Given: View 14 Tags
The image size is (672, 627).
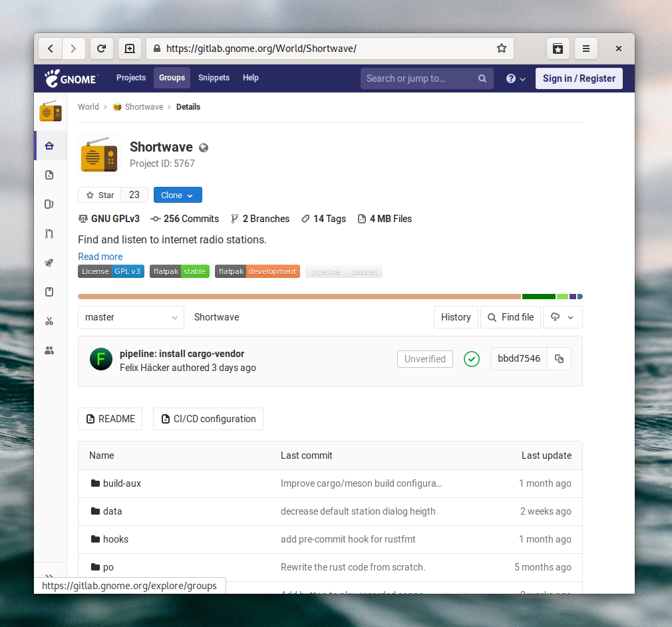Looking at the screenshot, I should [323, 219].
